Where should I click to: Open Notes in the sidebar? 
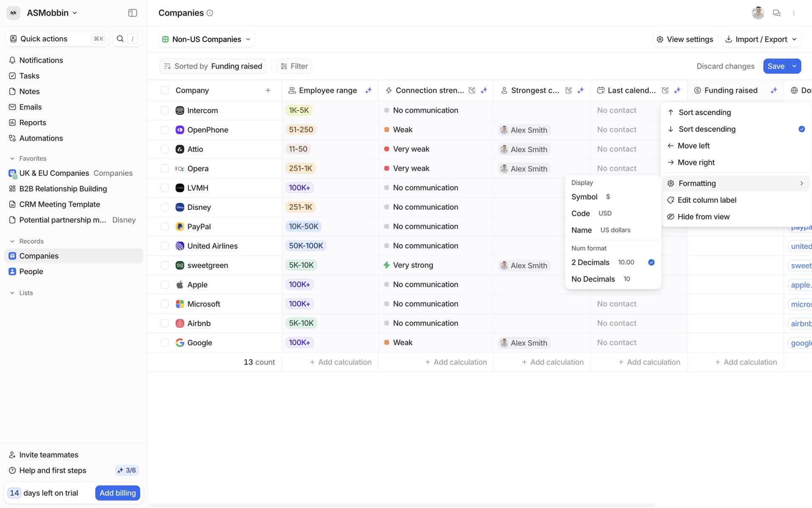point(74,91)
